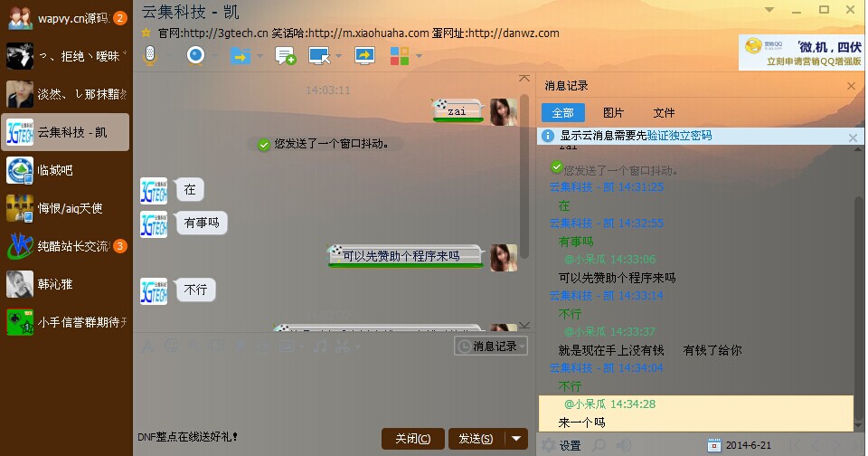Click the screen share arrow icon
The width and height of the screenshot is (868, 456).
coord(364,56)
